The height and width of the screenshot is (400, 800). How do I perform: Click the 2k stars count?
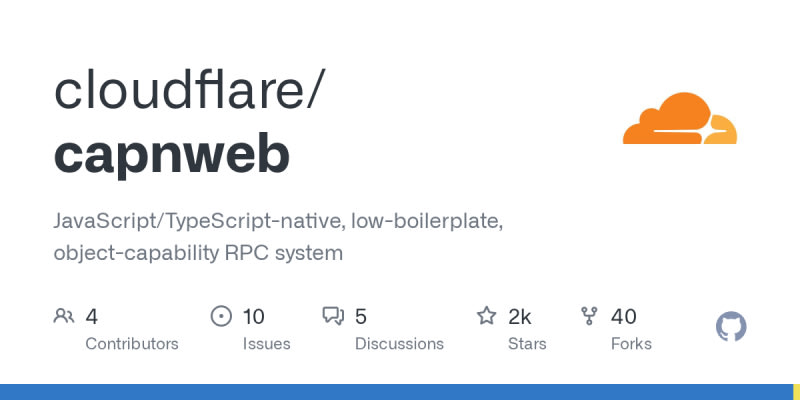click(x=520, y=317)
